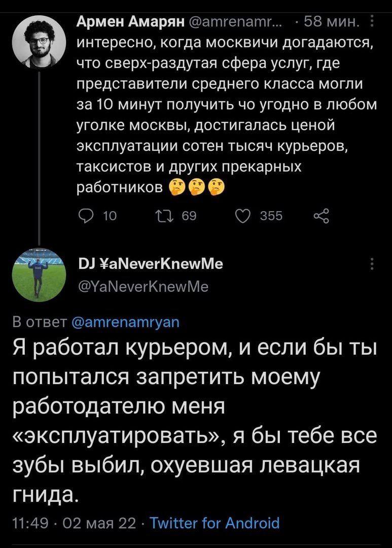Open Армен Амарян display name
The height and width of the screenshot is (548, 392).
pyautogui.click(x=130, y=22)
